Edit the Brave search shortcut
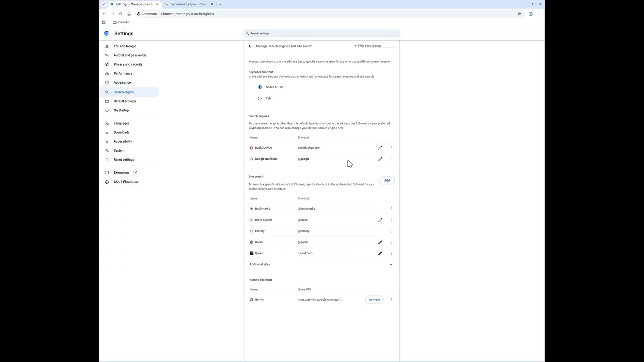 (380, 220)
